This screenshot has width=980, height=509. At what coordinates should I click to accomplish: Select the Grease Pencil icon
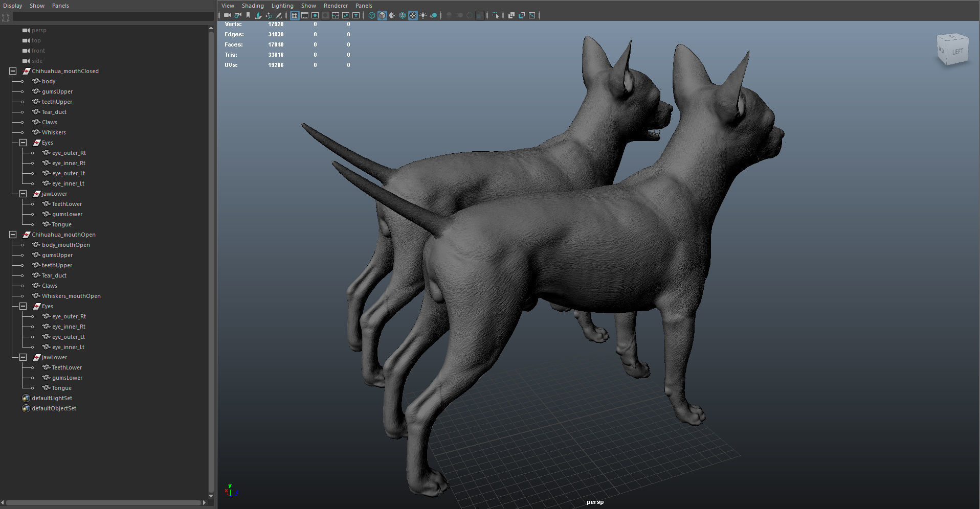pyautogui.click(x=279, y=15)
